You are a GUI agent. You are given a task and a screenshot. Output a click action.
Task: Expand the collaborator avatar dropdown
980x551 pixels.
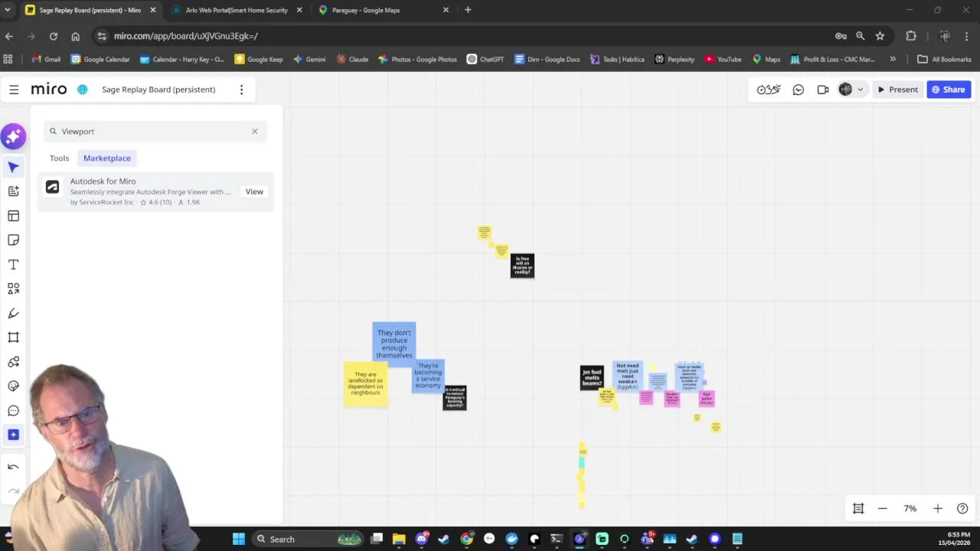pyautogui.click(x=860, y=90)
